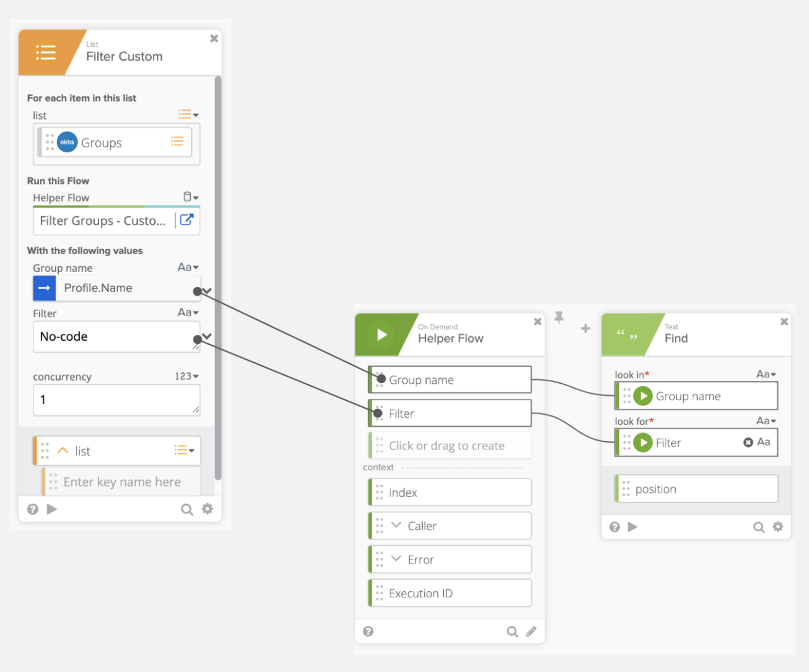
Task: Close the Helper Flow card
Action: [538, 322]
